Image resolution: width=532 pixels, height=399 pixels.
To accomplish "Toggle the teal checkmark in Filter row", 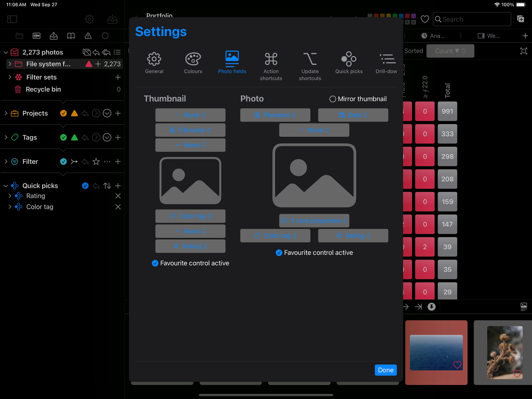I will (63, 162).
